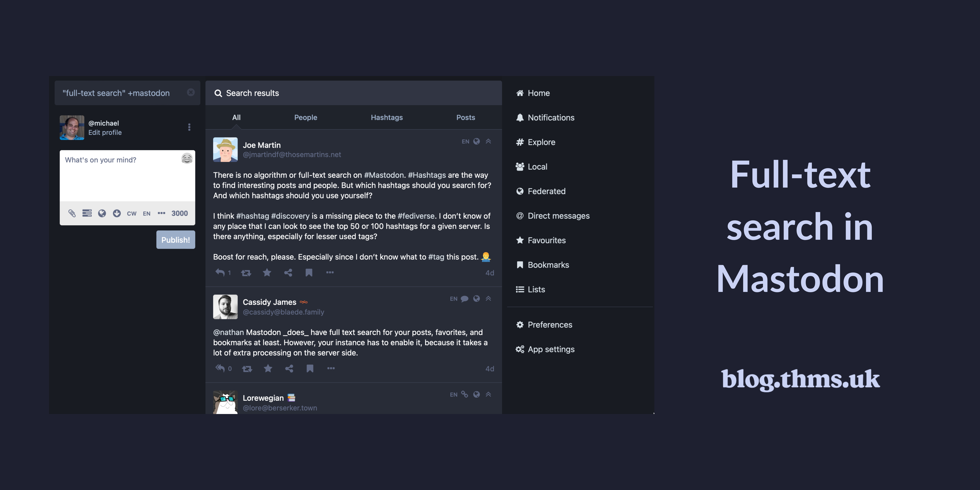
Task: Toggle the content warning with CW
Action: click(x=132, y=213)
